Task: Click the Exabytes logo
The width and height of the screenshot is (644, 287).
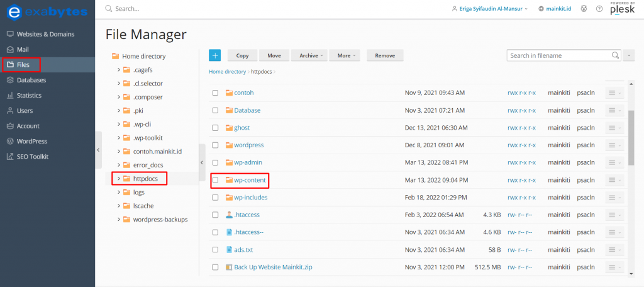Action: tap(47, 11)
